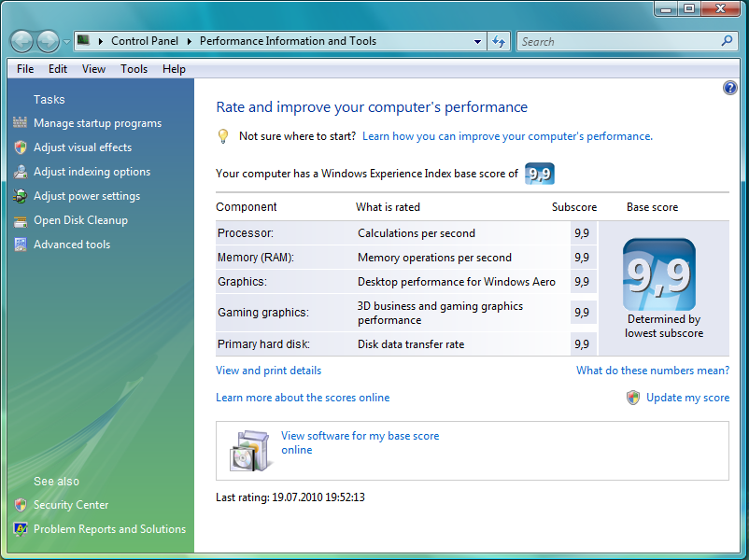Image resolution: width=749 pixels, height=560 pixels.
Task: Open Adjust visual effects task
Action: pos(82,147)
